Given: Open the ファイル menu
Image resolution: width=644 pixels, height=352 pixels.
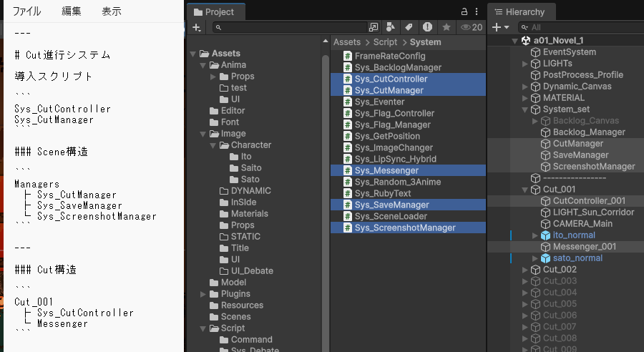Looking at the screenshot, I should coord(26,11).
